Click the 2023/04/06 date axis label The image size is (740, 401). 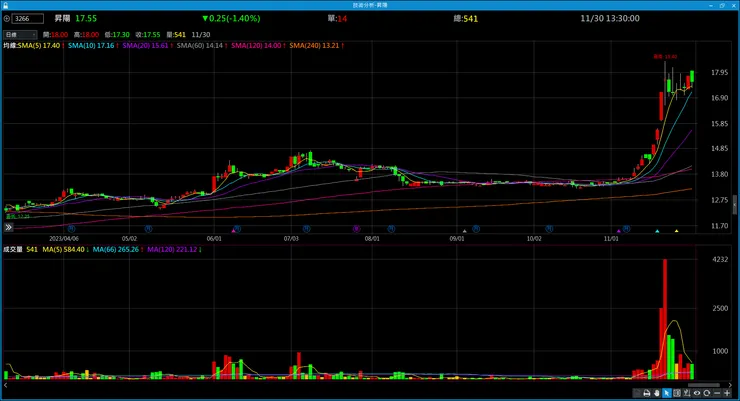click(x=64, y=239)
